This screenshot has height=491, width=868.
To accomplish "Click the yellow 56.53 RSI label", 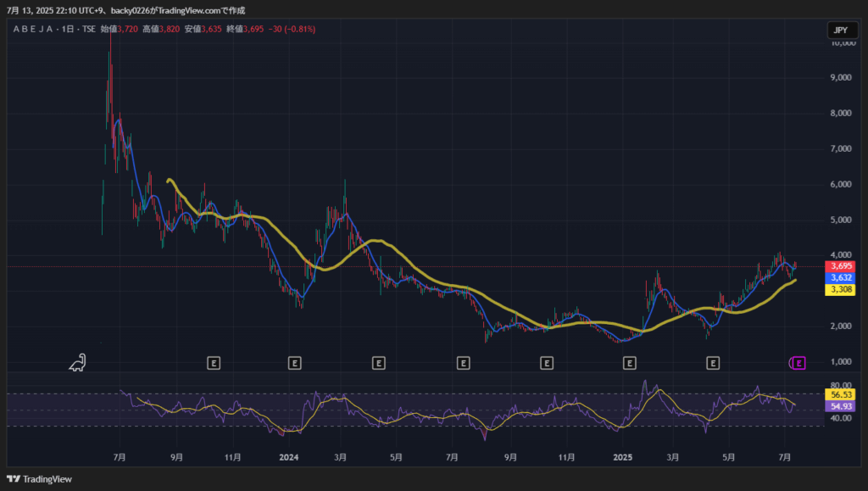I will click(x=840, y=394).
